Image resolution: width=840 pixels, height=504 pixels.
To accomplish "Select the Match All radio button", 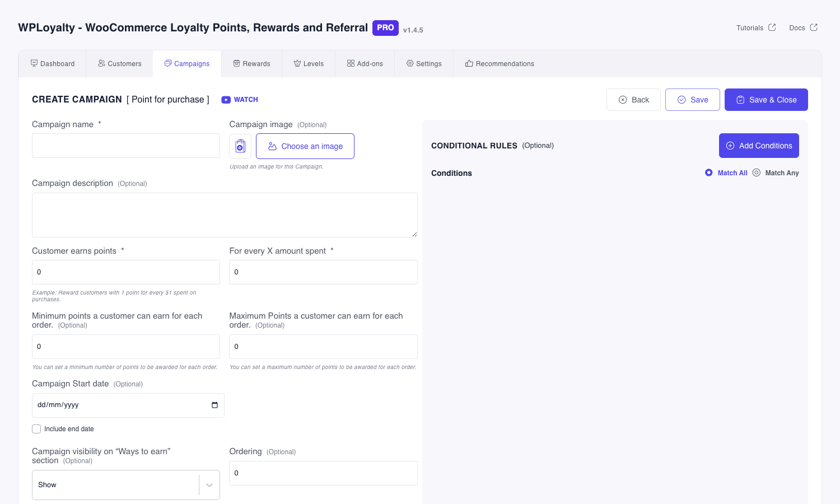I will pos(709,172).
